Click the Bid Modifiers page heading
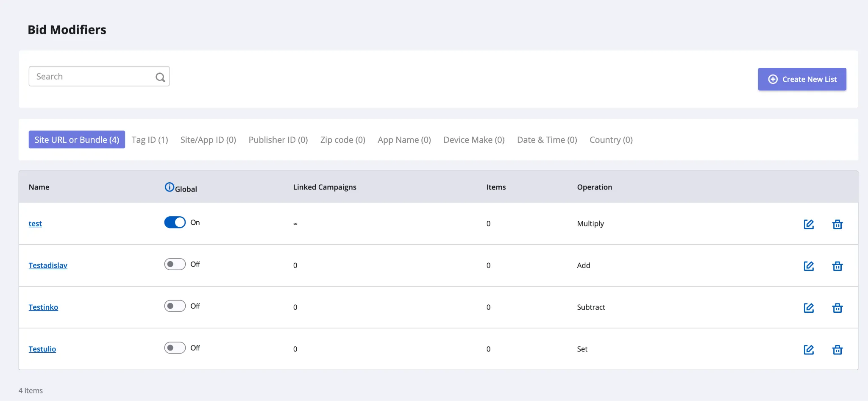The height and width of the screenshot is (401, 868). point(67,30)
